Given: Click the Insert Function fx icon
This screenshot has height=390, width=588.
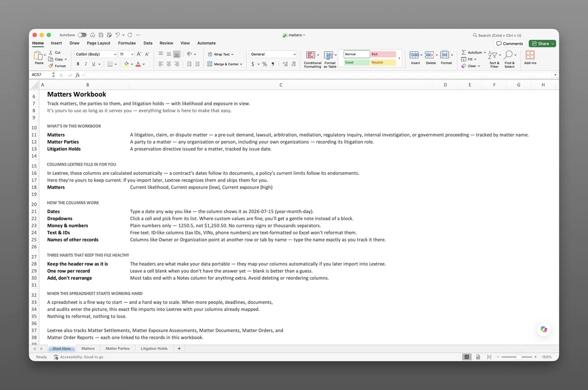Looking at the screenshot, I should point(78,75).
